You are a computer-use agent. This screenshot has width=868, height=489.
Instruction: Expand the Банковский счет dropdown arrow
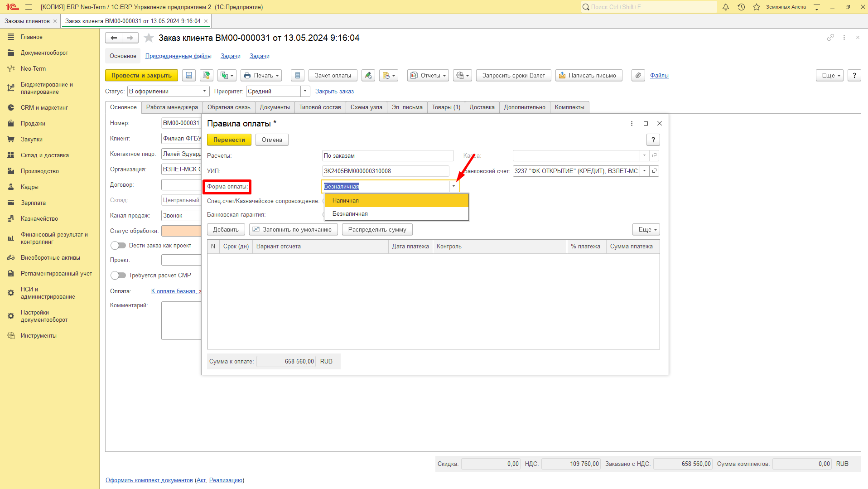644,171
